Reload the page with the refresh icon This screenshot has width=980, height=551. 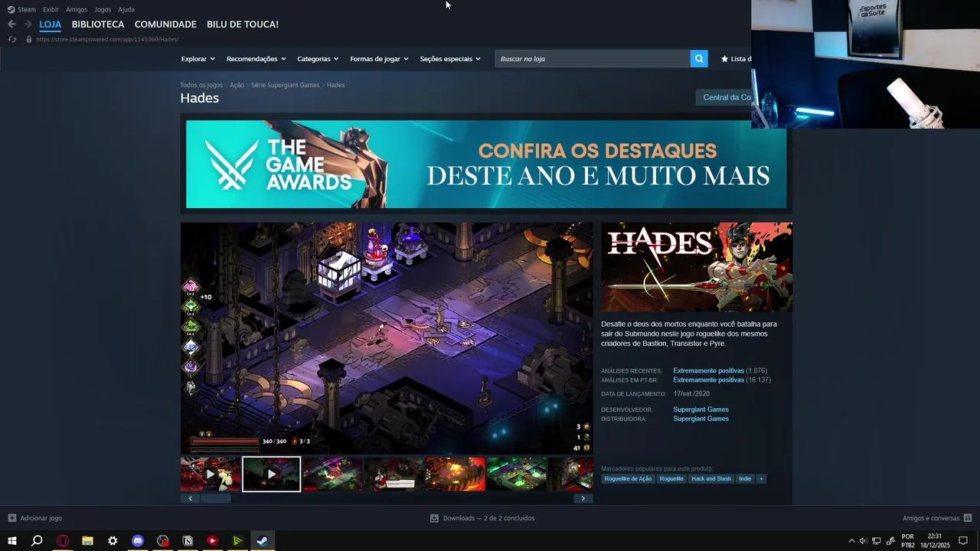click(11, 39)
